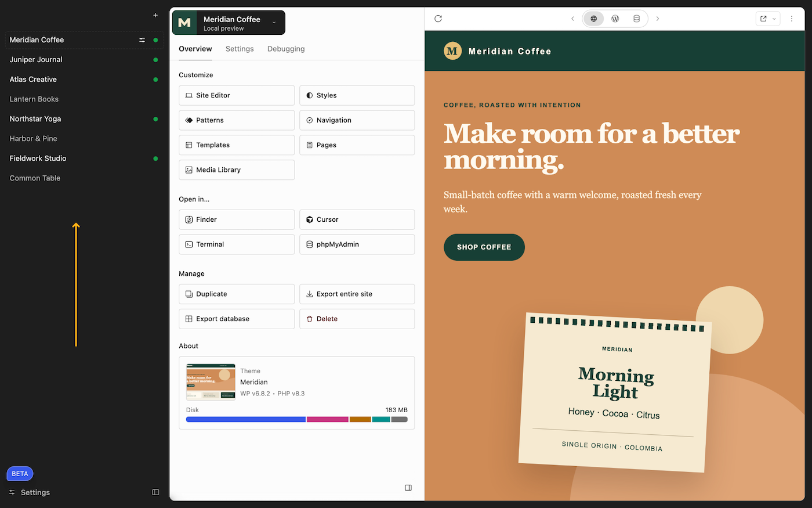Reload the preview page
Screen dimensions: 812x508
pyautogui.click(x=438, y=19)
